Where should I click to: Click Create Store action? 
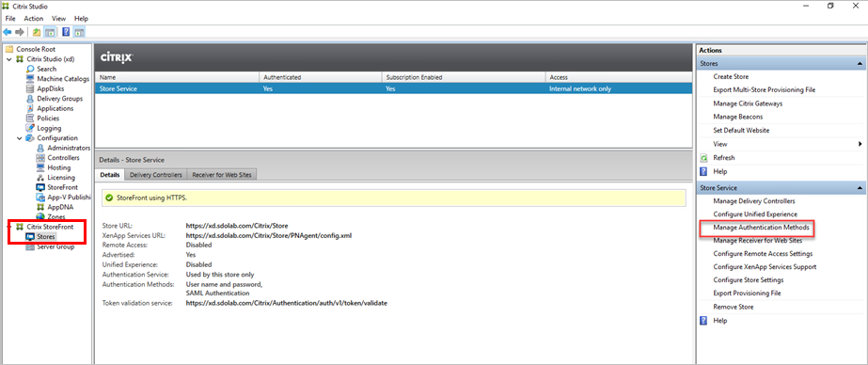pyautogui.click(x=731, y=76)
